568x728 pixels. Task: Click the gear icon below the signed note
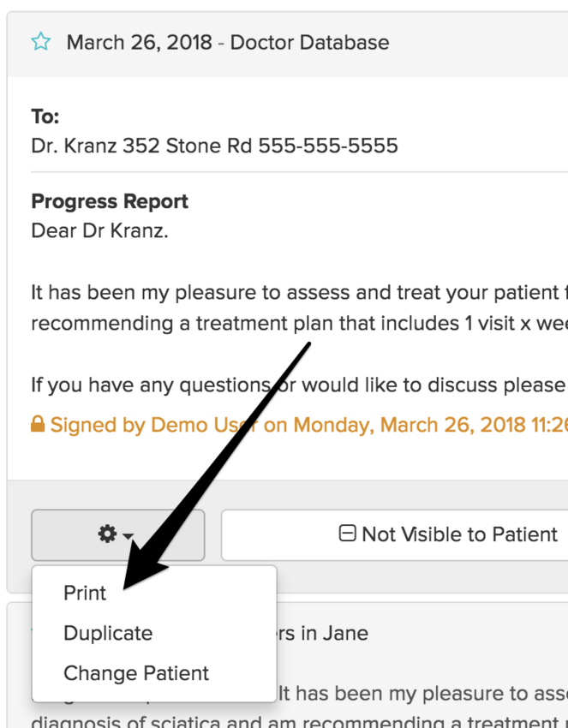click(107, 534)
